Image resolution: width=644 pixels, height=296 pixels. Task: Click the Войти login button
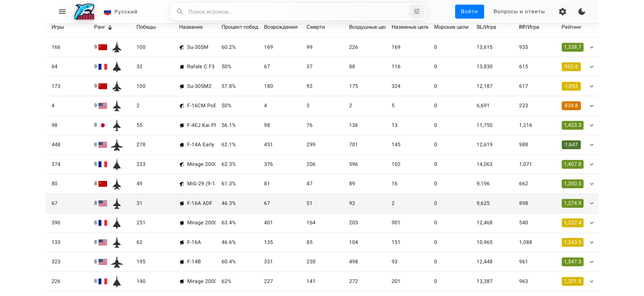click(x=469, y=12)
